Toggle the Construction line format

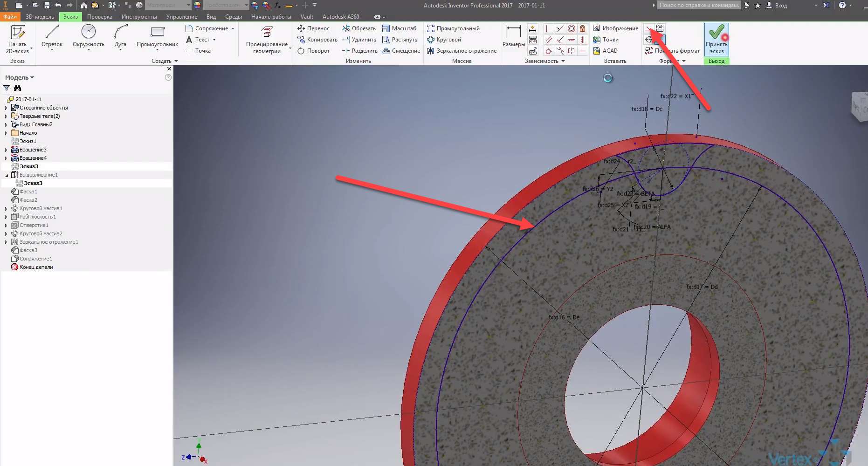pyautogui.click(x=649, y=28)
